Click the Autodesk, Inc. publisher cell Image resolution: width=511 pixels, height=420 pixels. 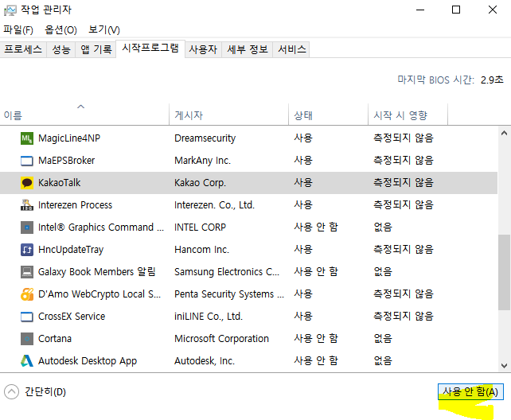tap(205, 361)
